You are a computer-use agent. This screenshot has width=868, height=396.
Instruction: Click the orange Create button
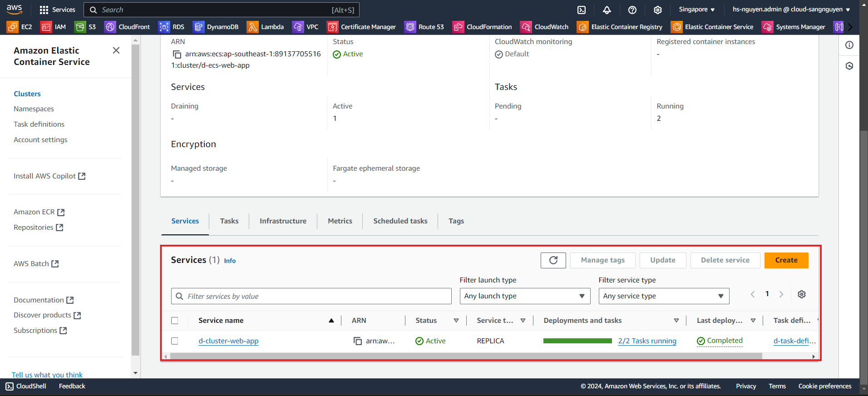786,260
